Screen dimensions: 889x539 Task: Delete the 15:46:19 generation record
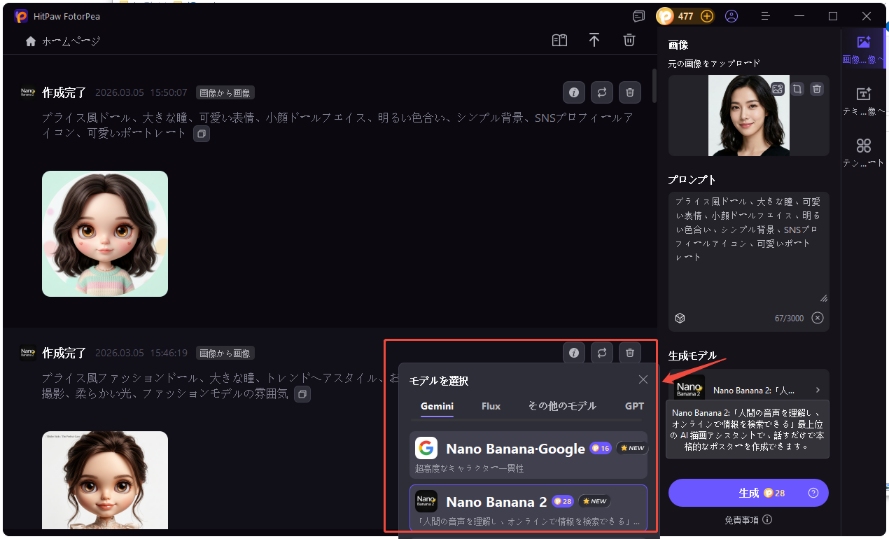click(x=629, y=353)
